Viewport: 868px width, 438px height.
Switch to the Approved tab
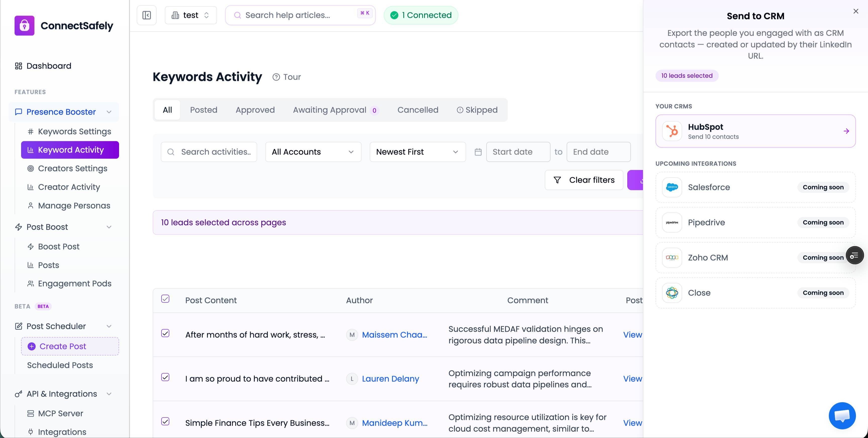[x=255, y=110]
